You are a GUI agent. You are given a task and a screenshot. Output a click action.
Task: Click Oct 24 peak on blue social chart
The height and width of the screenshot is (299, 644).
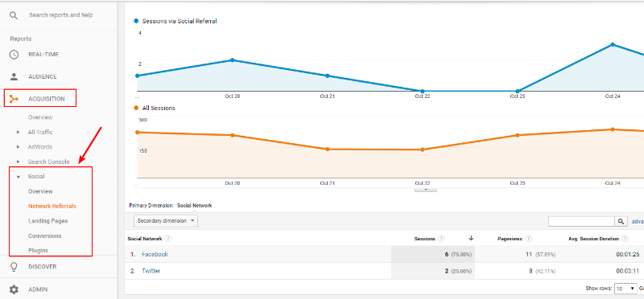coord(613,44)
